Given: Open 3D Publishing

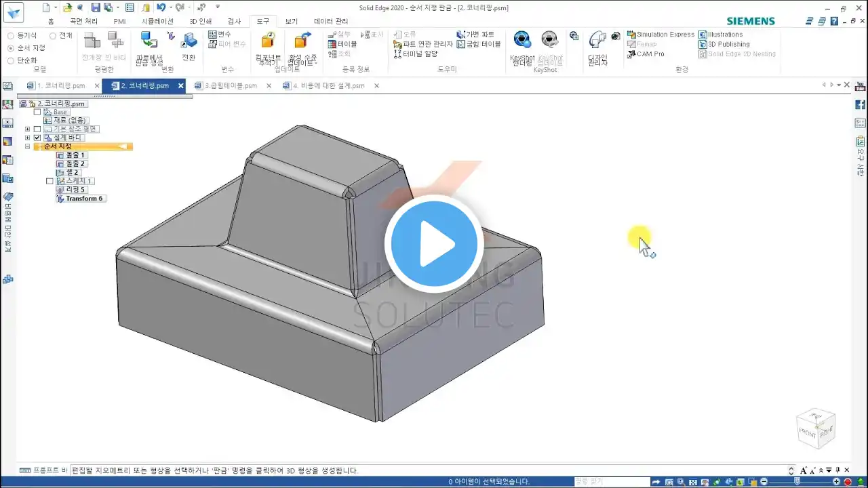Looking at the screenshot, I should pos(724,44).
